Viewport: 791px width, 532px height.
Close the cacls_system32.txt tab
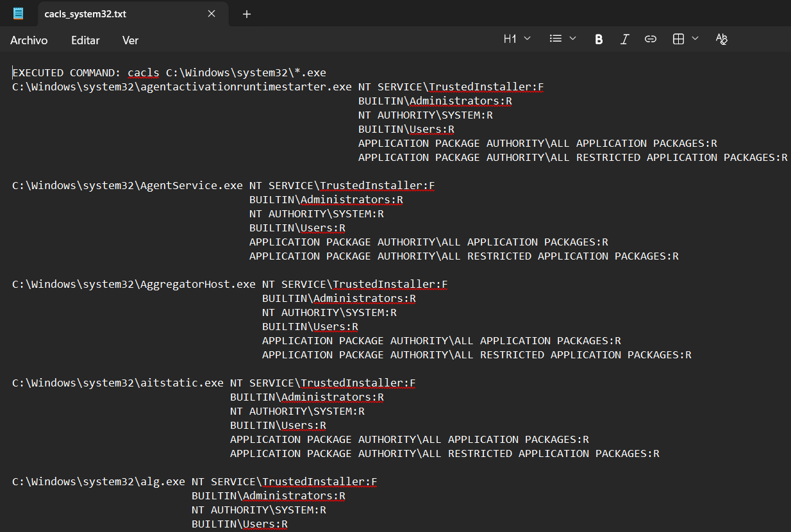click(x=212, y=14)
